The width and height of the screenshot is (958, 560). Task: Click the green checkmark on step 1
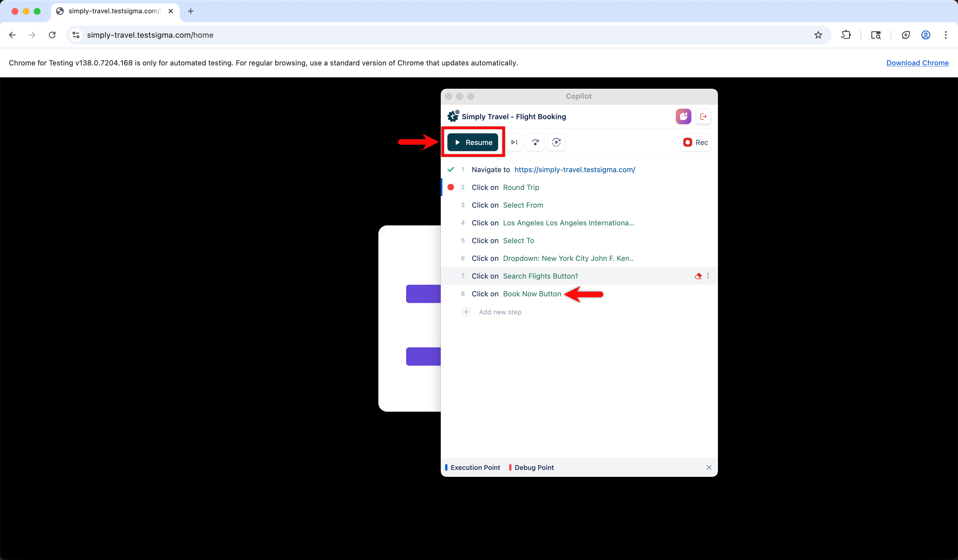[x=451, y=170]
